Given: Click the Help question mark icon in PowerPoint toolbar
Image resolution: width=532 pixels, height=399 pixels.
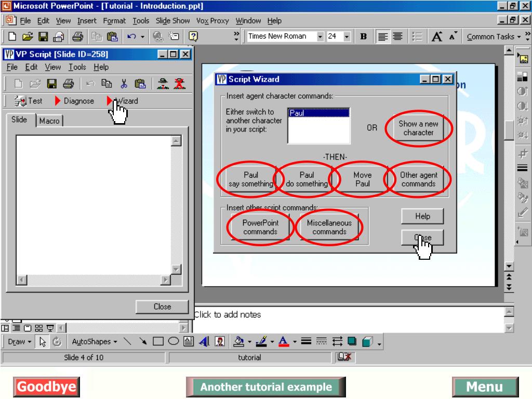Looking at the screenshot, I should pos(193,36).
